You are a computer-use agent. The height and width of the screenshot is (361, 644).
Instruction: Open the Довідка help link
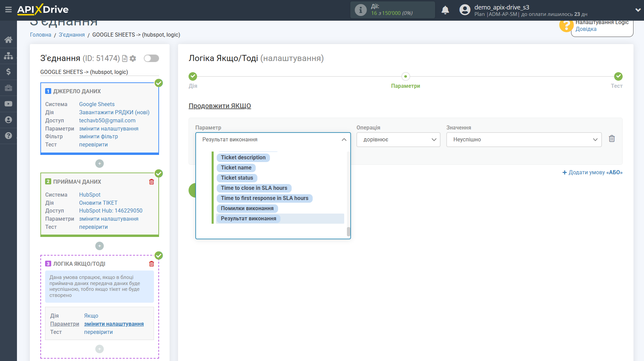586,29
